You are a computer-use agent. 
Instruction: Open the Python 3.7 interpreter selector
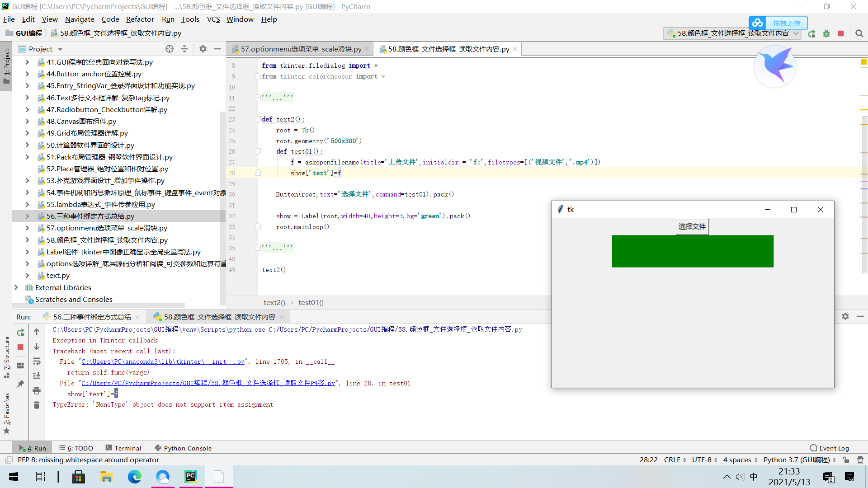pyautogui.click(x=800, y=460)
